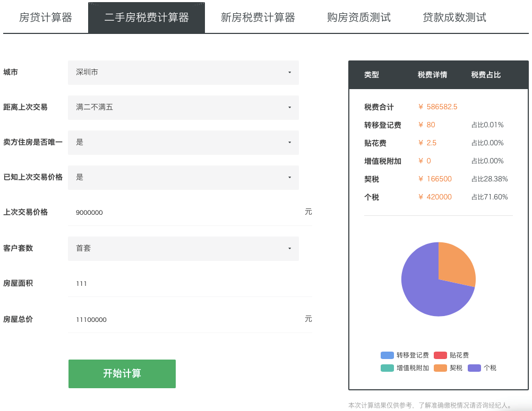Open the 距离上次交易 dropdown
This screenshot has height=411, width=532.
tap(183, 107)
